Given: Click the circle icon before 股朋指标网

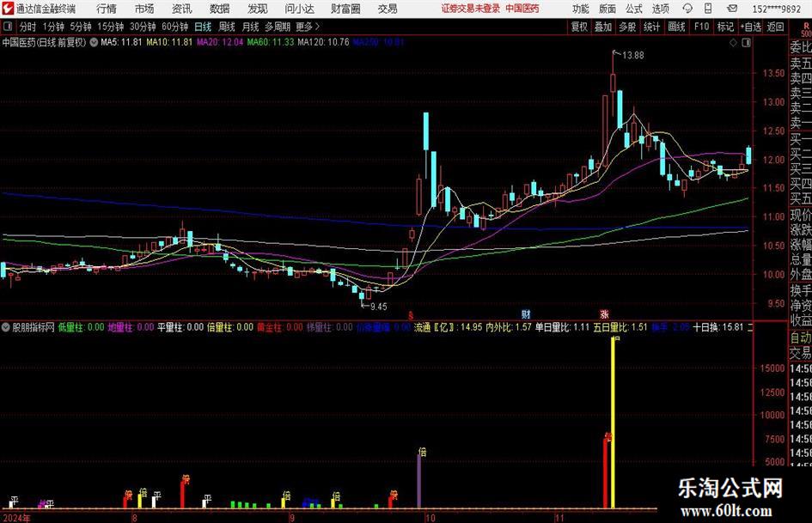Looking at the screenshot, I should pyautogui.click(x=6, y=327).
